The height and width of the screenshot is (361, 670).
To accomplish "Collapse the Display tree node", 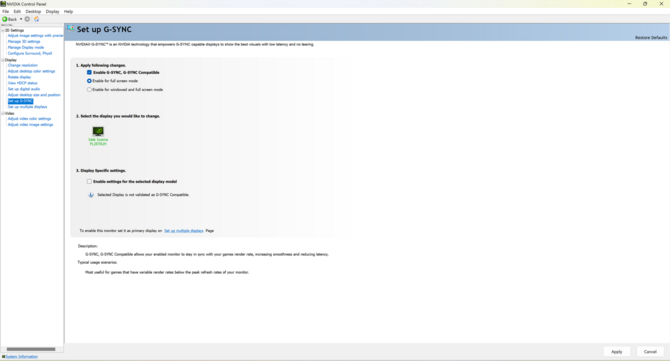I will [3, 60].
